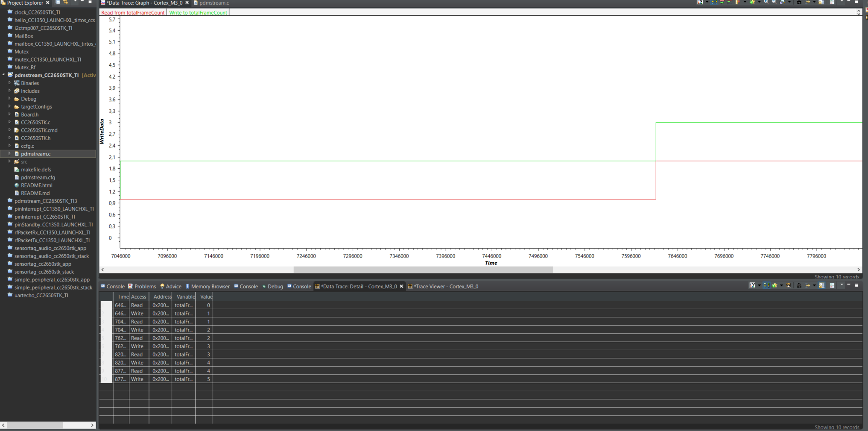This screenshot has width=868, height=431.
Task: Open bookmark dropdown in graph toolbar
Action: (x=759, y=2)
